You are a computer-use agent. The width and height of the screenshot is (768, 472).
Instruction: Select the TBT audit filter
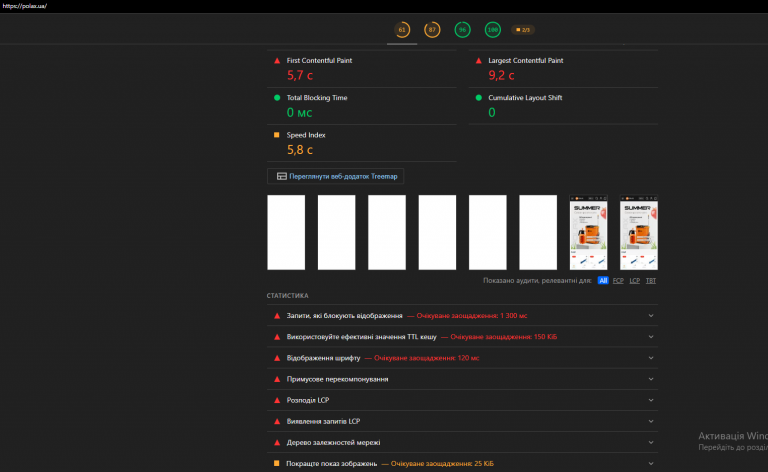click(650, 281)
